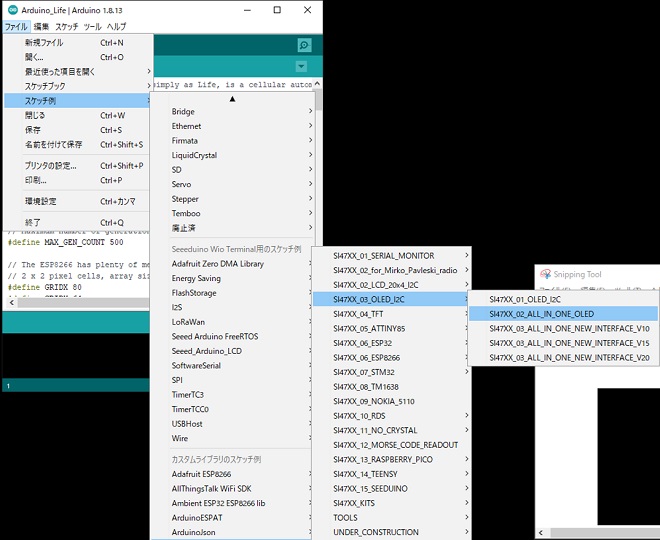The width and height of the screenshot is (660, 540).
Task: Open the Serial Monitor magnifier icon
Action: point(304,45)
